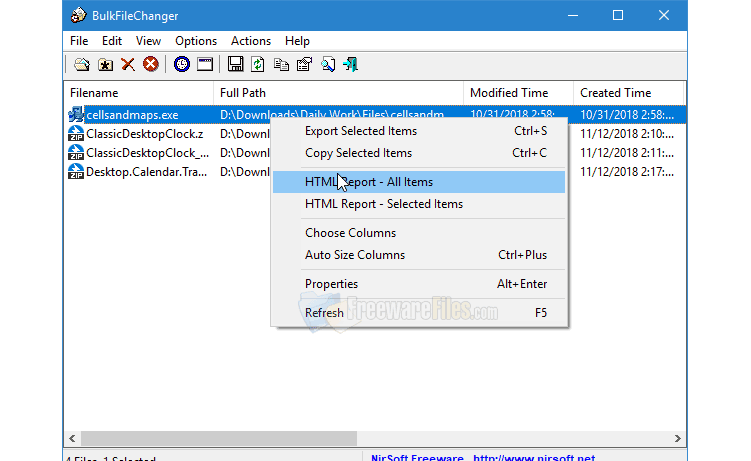Minimize the BulkFileChanger window
This screenshot has width=751, height=461.
click(573, 15)
